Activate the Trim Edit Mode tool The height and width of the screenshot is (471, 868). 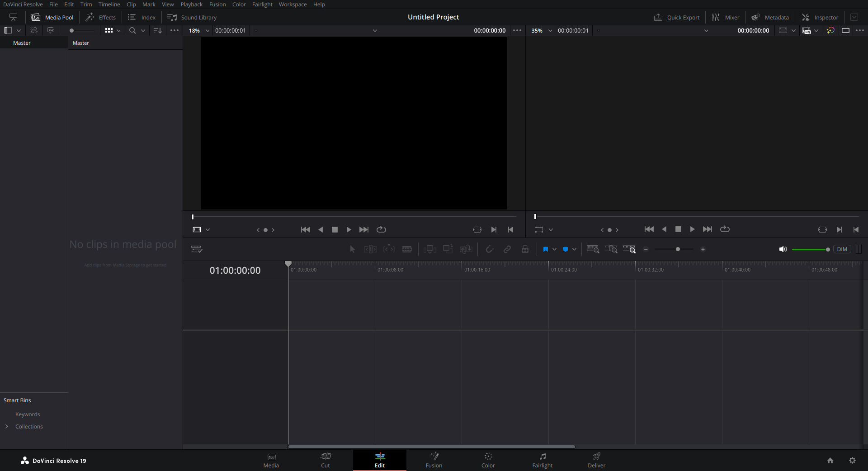click(x=370, y=249)
